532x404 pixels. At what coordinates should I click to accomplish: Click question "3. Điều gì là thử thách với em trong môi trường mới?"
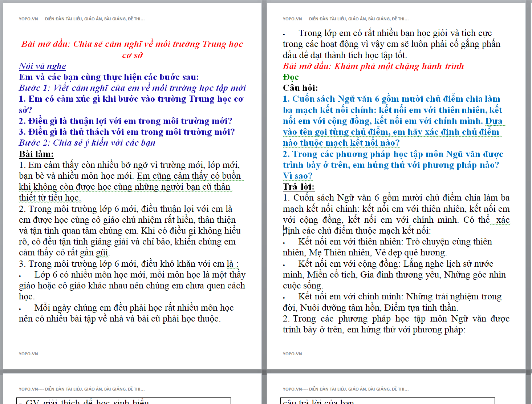click(127, 132)
